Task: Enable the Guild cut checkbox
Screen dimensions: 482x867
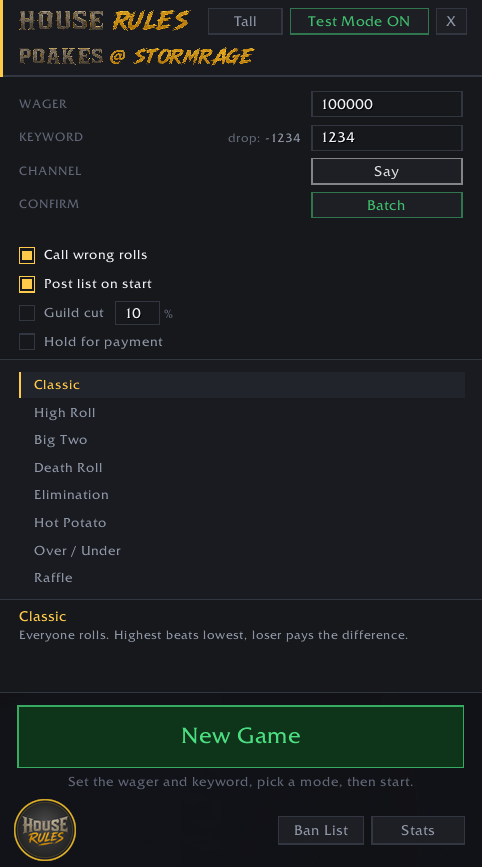Action: (x=27, y=313)
